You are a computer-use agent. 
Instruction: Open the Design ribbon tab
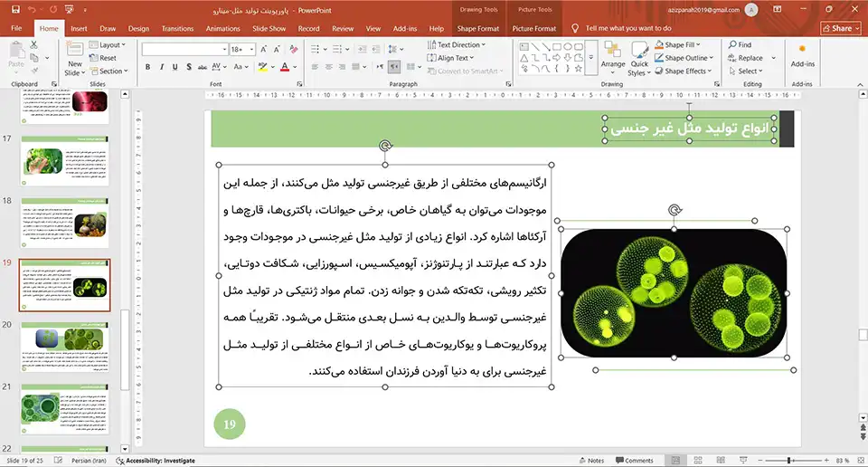tap(138, 28)
